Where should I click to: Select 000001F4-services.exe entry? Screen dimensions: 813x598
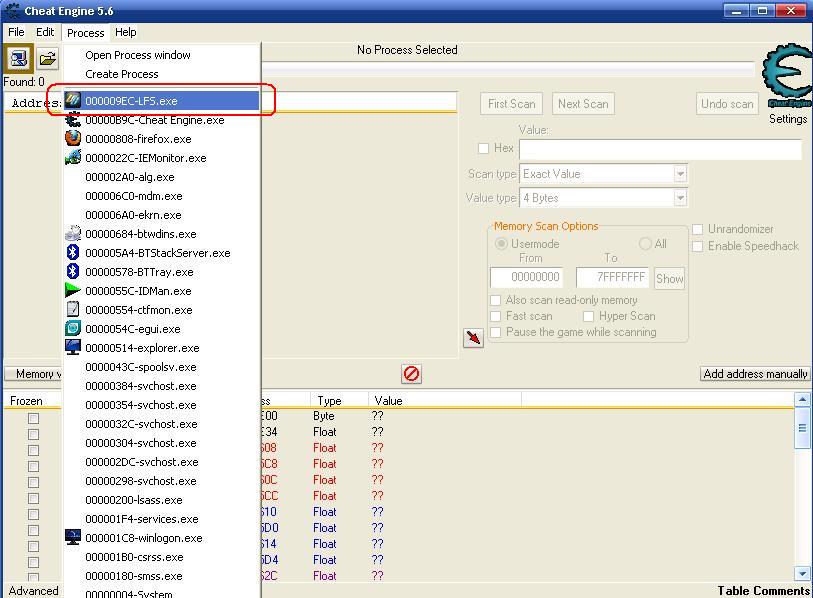point(161,519)
